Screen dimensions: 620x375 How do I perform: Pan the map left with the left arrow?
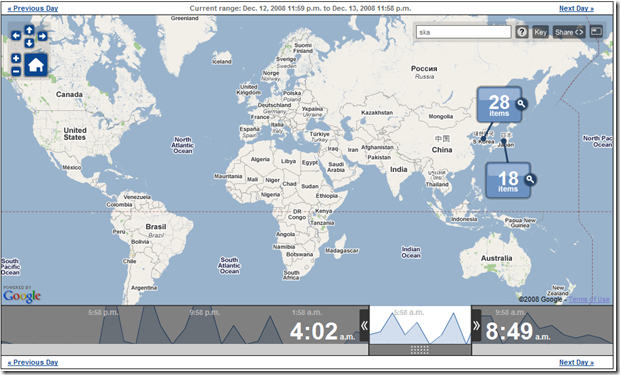(16, 36)
